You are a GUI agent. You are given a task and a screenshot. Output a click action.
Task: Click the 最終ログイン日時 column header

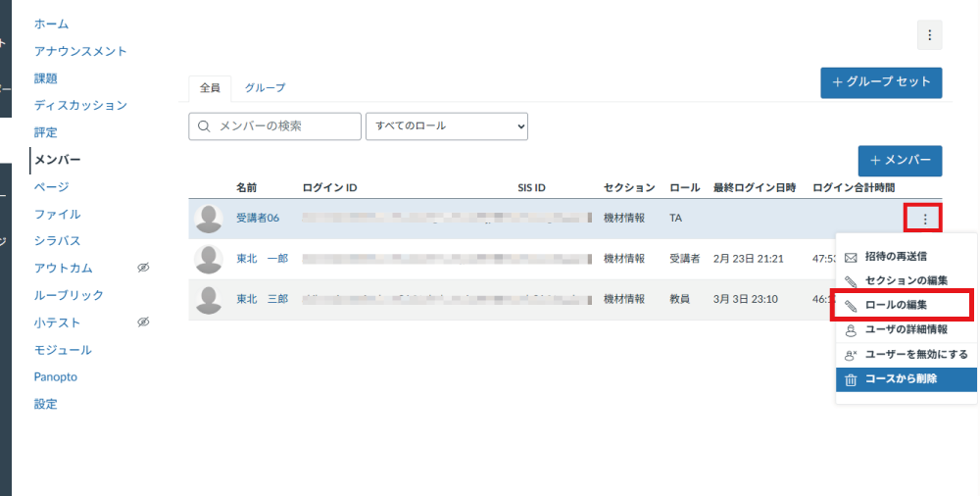(x=755, y=187)
